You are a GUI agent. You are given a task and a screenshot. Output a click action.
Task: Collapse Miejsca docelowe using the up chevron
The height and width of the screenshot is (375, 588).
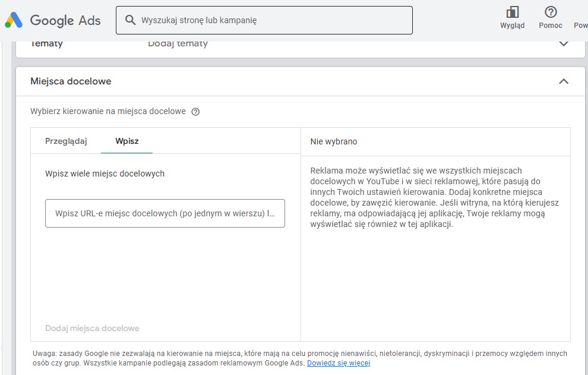563,81
